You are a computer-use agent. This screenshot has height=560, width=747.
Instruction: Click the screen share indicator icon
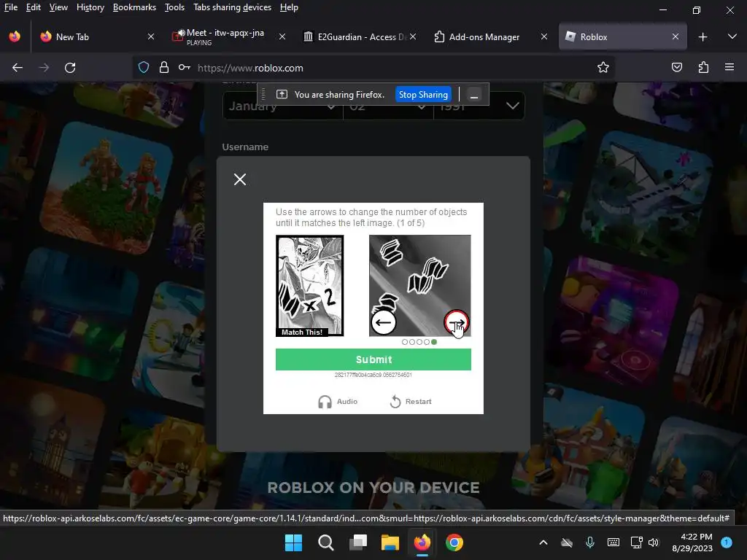pos(282,94)
